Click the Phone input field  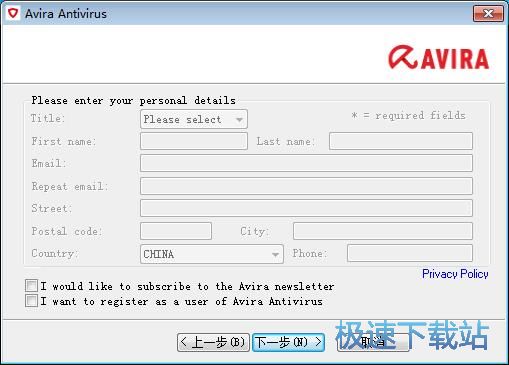[410, 253]
